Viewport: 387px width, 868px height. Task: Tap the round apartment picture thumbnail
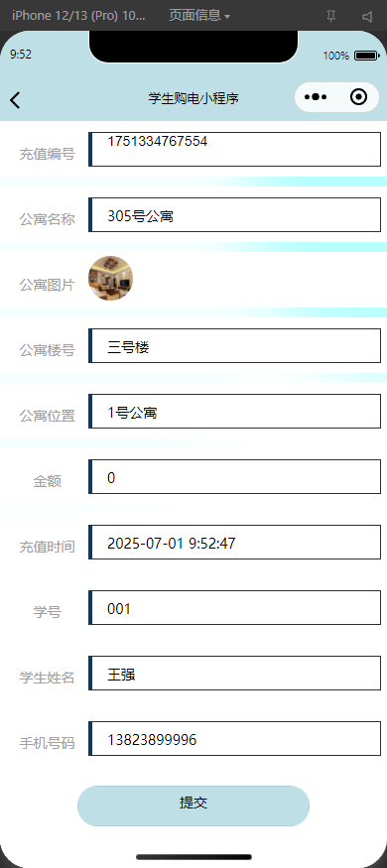pos(110,278)
